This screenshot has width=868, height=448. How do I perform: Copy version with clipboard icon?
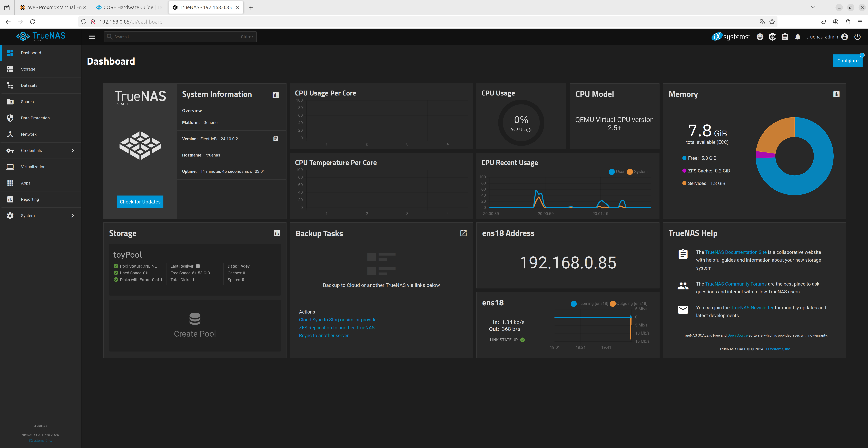pos(276,139)
